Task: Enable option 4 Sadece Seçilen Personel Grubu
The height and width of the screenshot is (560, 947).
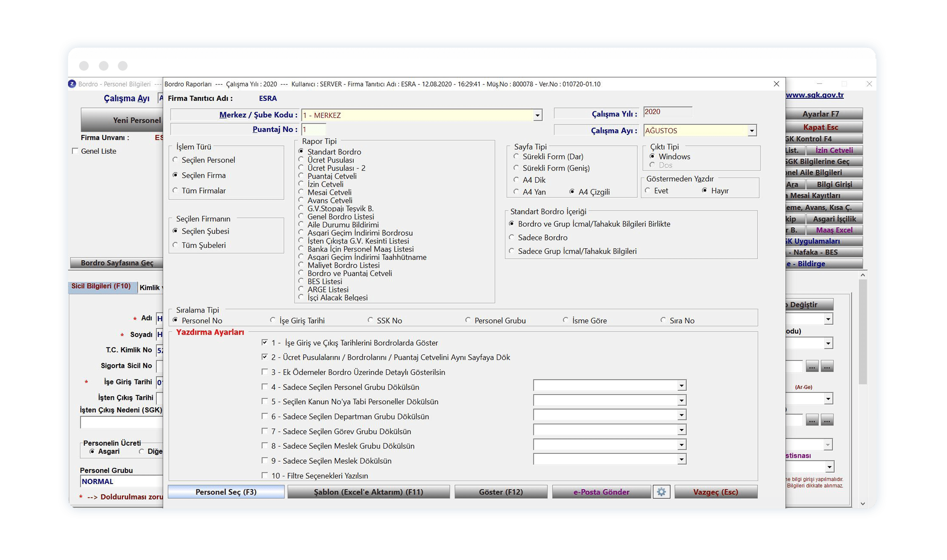Action: point(264,386)
